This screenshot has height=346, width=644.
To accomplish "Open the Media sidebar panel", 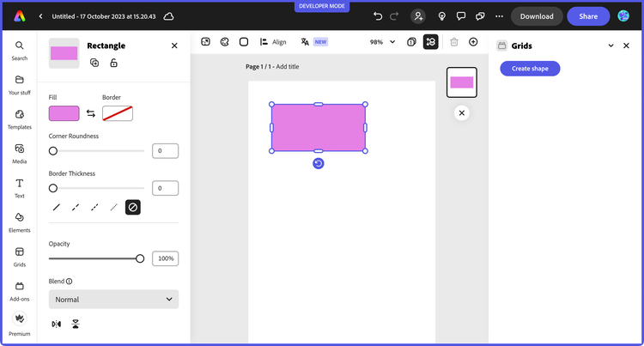I will coord(19,153).
